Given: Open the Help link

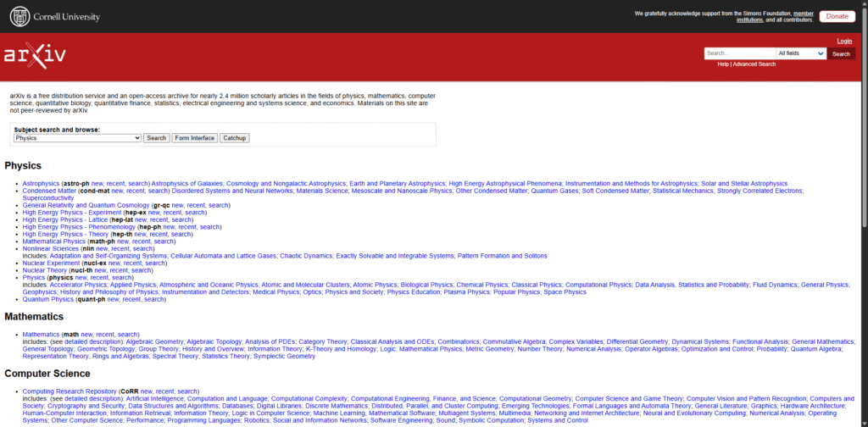Looking at the screenshot, I should pos(722,64).
